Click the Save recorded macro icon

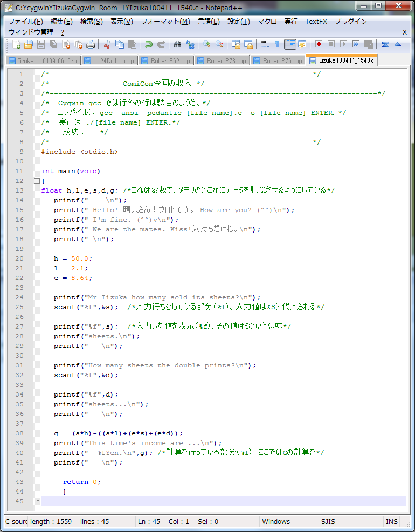point(368,44)
